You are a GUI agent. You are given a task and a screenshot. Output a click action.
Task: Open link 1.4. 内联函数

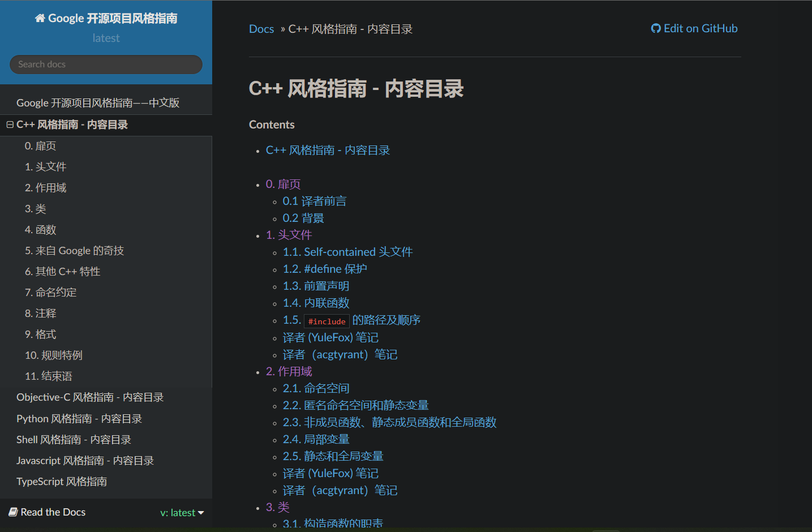316,303
